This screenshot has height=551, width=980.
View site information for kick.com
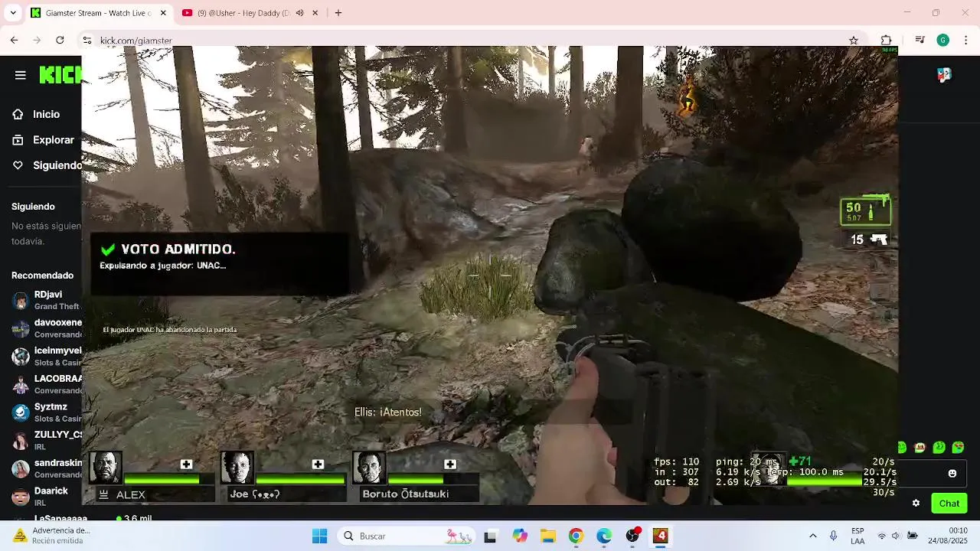87,41
